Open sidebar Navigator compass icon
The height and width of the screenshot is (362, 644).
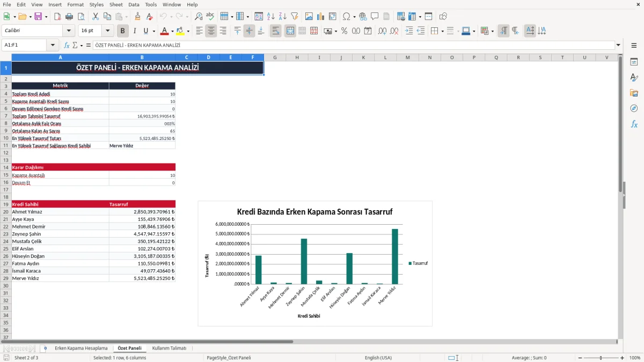(x=634, y=108)
